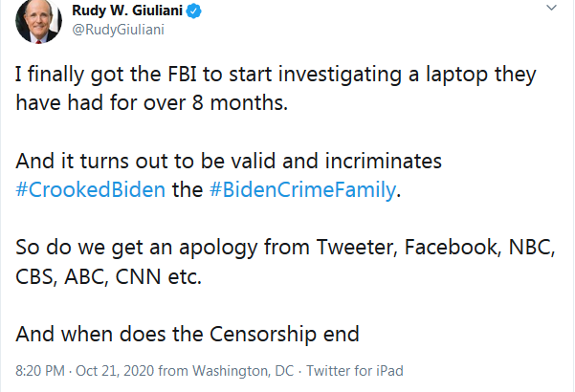Open the #CrookedBiden hashtag
Viewport: 575px width, 392px height.
click(x=91, y=189)
